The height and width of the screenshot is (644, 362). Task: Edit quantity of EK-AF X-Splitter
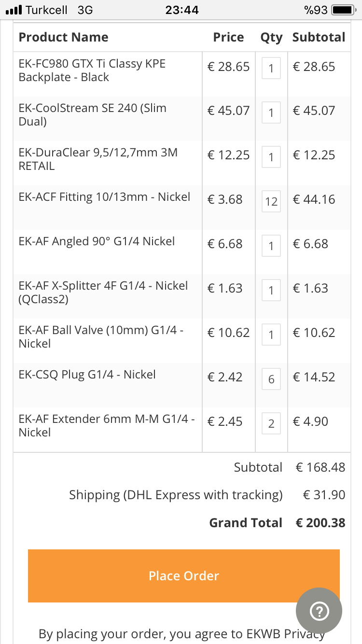(x=271, y=290)
